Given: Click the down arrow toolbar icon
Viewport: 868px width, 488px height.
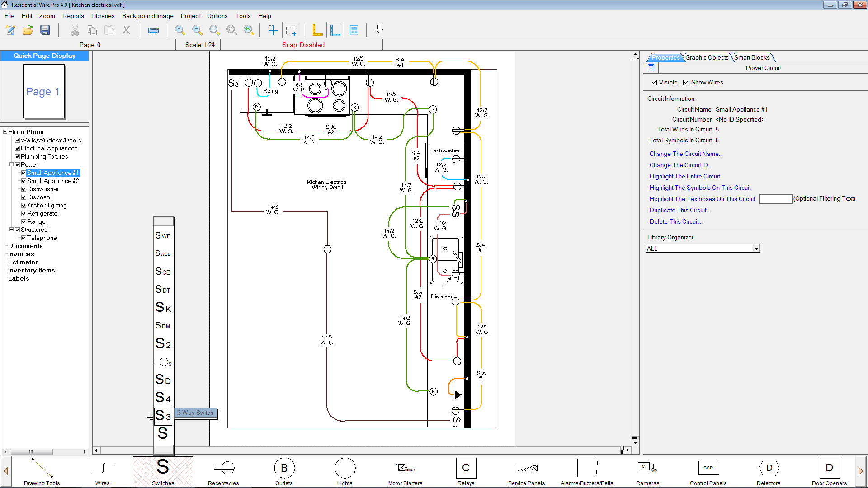Looking at the screenshot, I should click(x=379, y=29).
